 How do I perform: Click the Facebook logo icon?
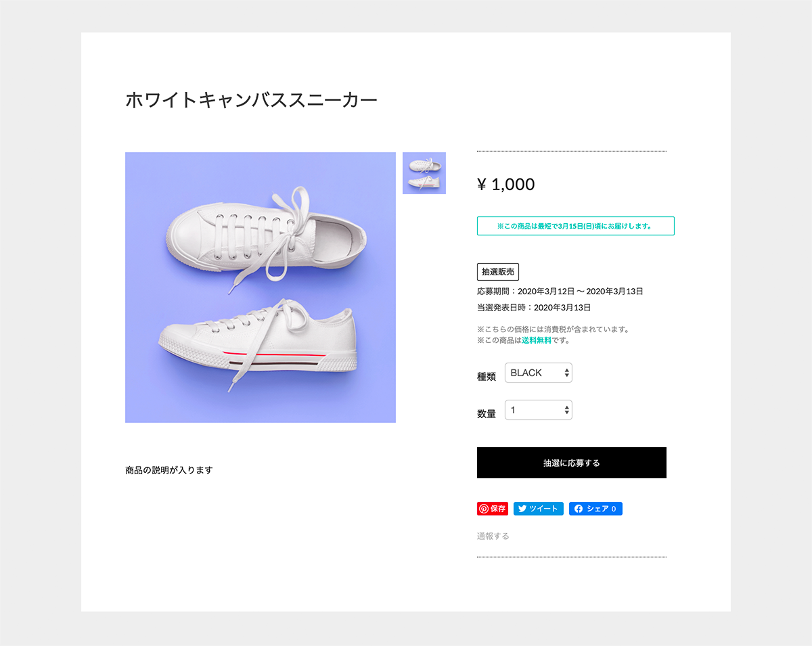pos(579,509)
